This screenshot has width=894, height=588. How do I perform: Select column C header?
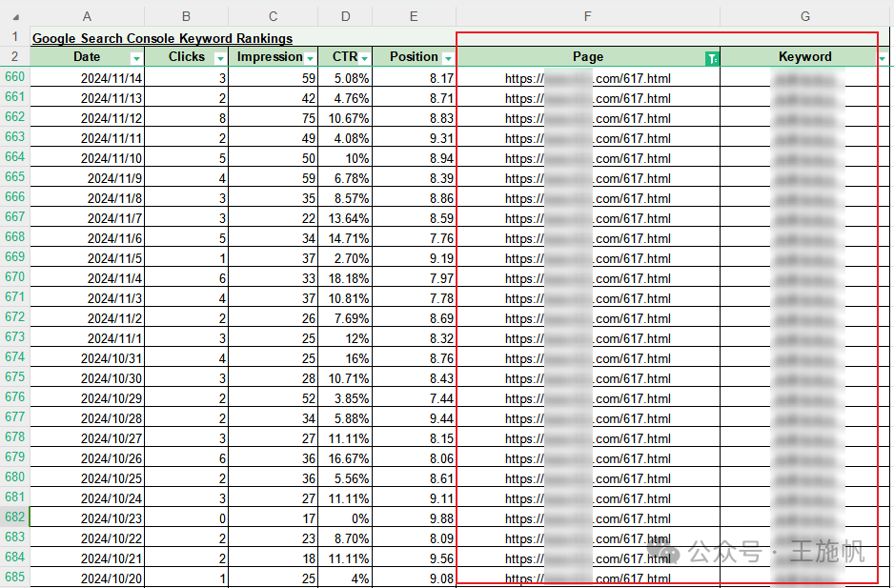pyautogui.click(x=274, y=16)
